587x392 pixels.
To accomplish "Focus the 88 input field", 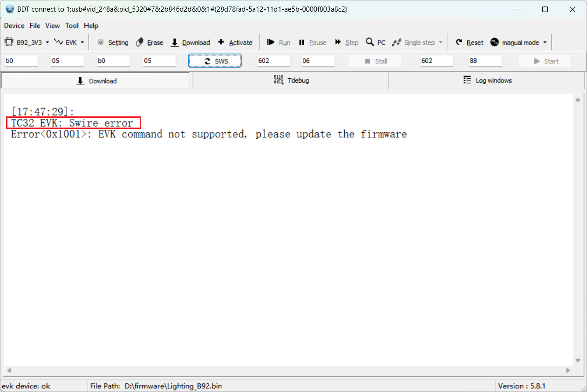I will (x=485, y=61).
